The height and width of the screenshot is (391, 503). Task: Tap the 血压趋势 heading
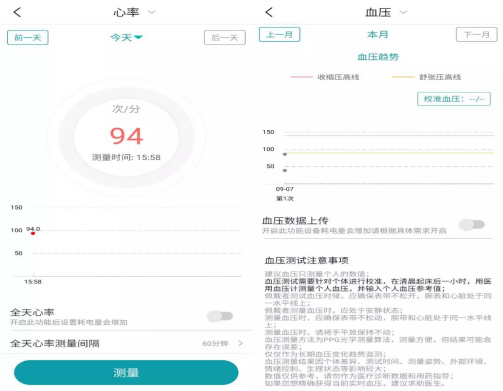click(378, 57)
